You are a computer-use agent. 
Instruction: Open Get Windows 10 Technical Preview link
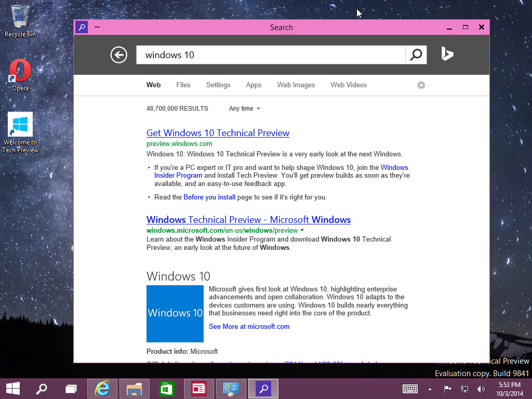tap(218, 133)
